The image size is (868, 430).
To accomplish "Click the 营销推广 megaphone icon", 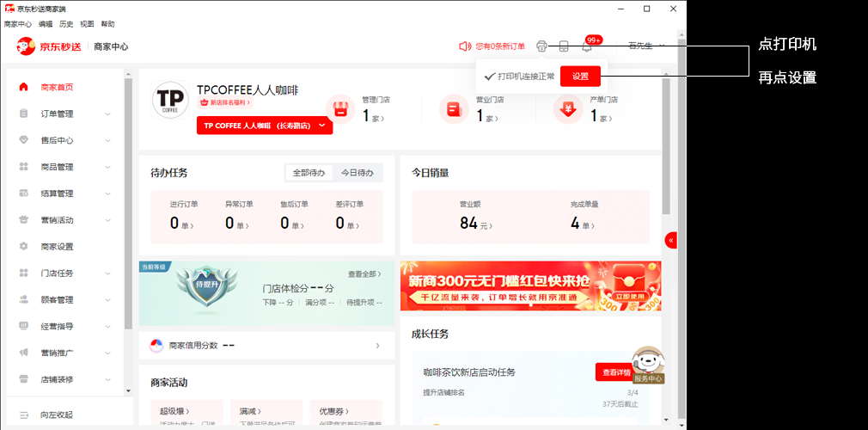I will (23, 353).
